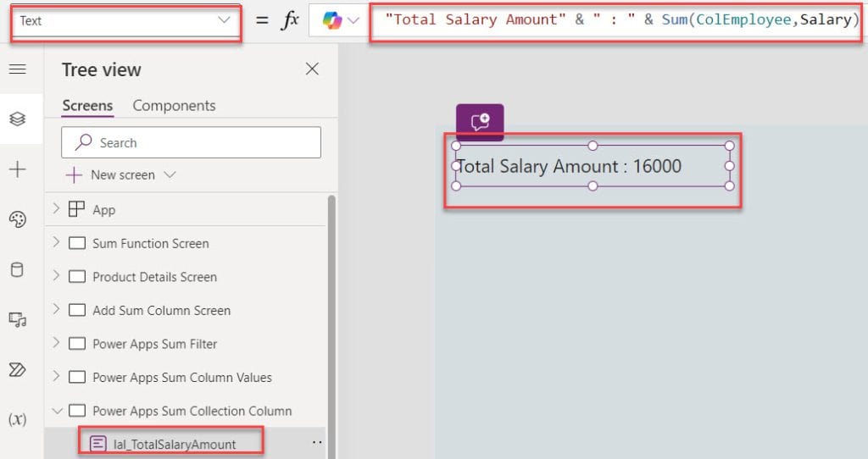Click the bottom-center handle of label
868x459 pixels.
593,185
